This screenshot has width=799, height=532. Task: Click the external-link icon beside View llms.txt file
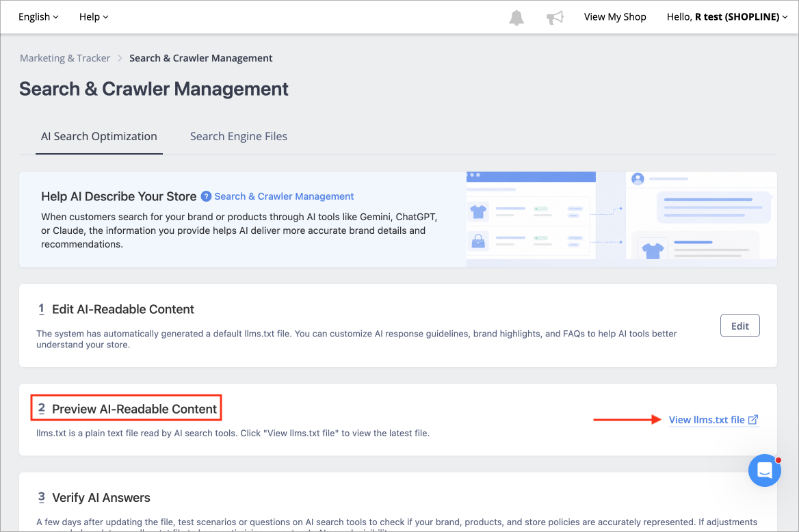[x=753, y=419]
